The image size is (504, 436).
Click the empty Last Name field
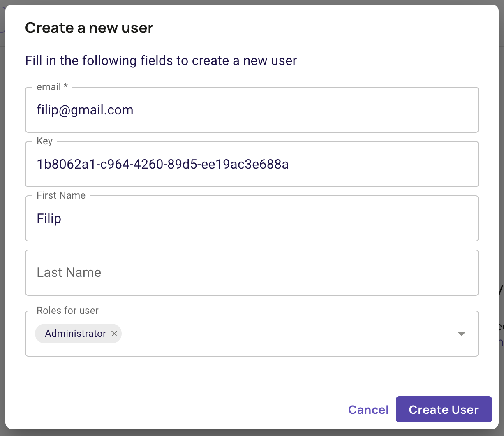click(252, 272)
